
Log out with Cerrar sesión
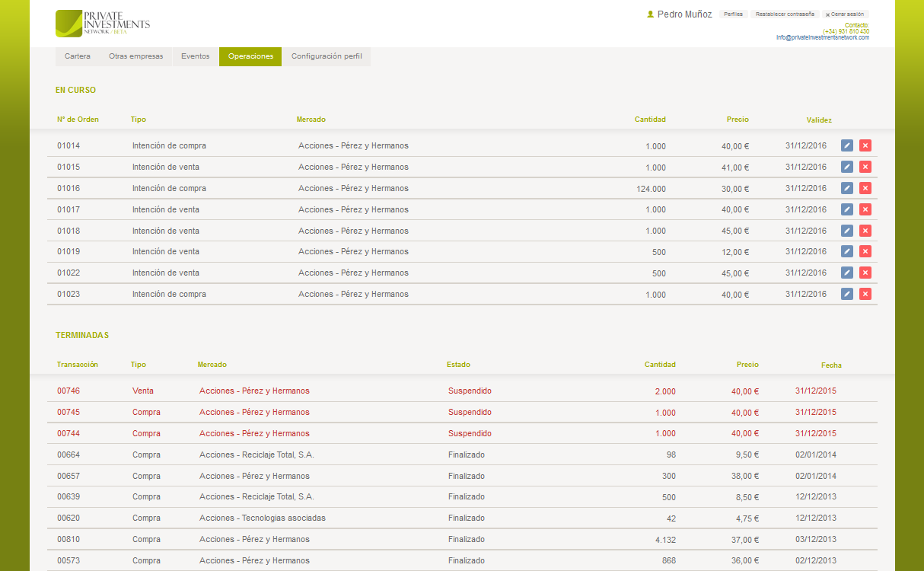tap(845, 14)
